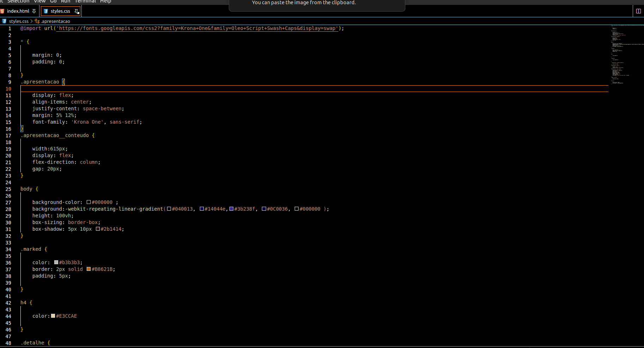
Task: Open the #0C0036 gradient color swatch
Action: click(264, 209)
